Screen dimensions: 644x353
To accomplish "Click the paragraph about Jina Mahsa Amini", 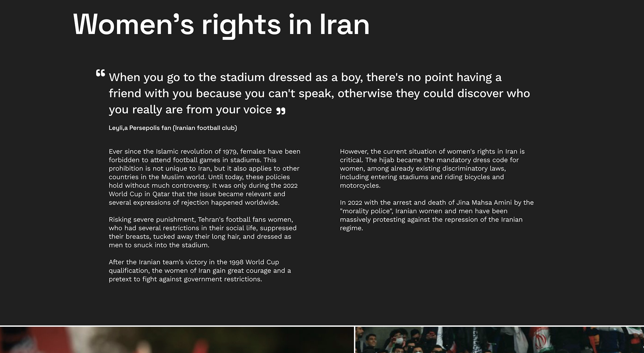I will 437,215.
